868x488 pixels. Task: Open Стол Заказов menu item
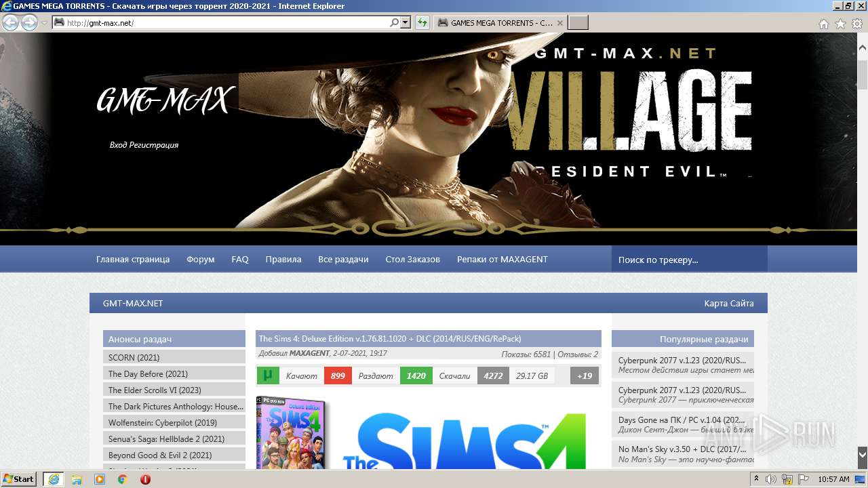click(x=413, y=259)
